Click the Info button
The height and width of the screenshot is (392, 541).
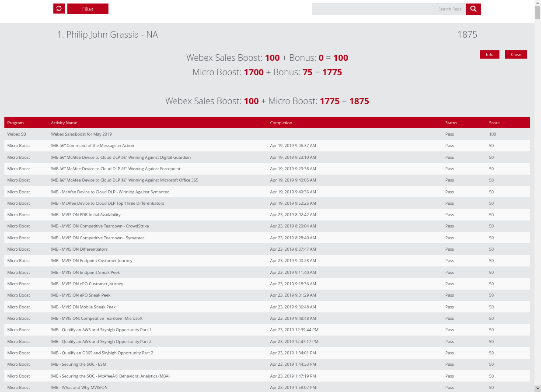tap(489, 54)
